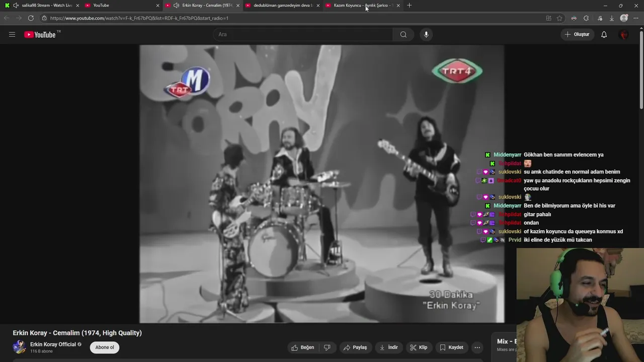
Task: Start voice search with the microphone icon
Action: 426,35
